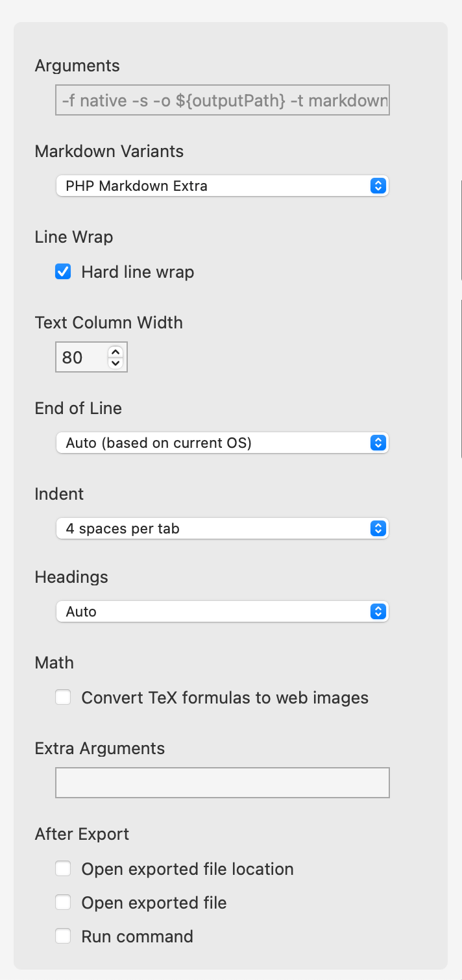Increase Text Column Width with up stepper
The width and height of the screenshot is (462, 980).
coord(115,352)
